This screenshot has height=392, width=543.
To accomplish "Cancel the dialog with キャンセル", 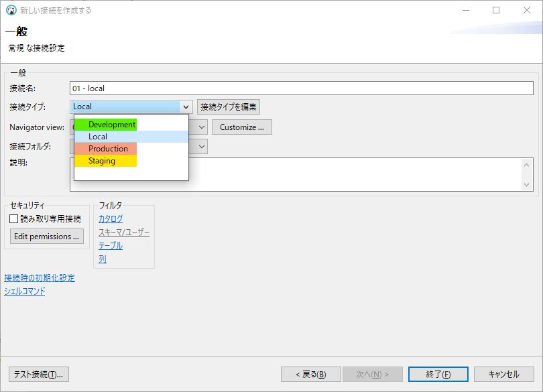I will pyautogui.click(x=504, y=375).
